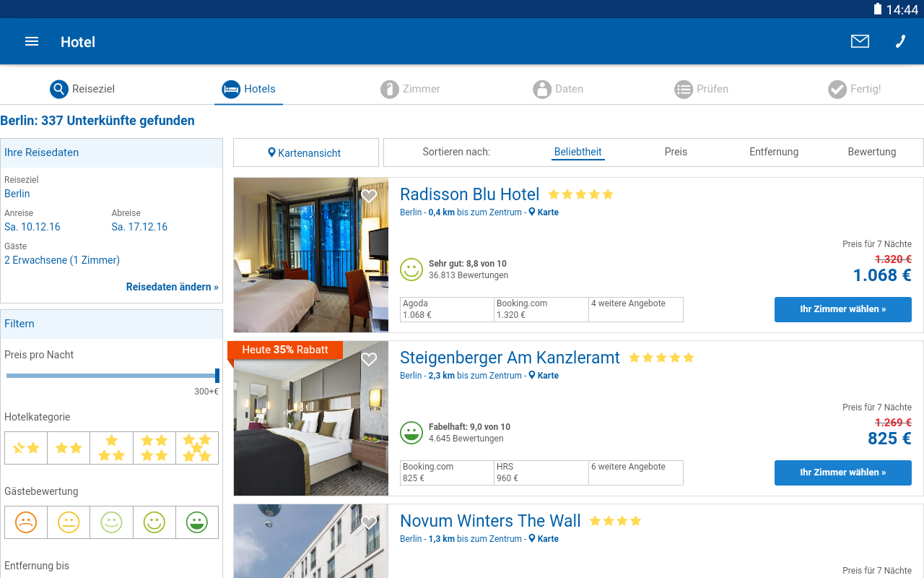This screenshot has width=924, height=578.
Task: Open Novum Winters The Wall title
Action: pos(490,521)
